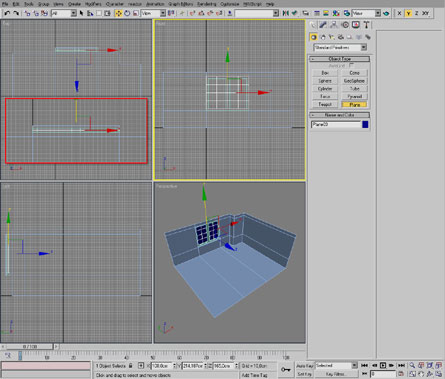Select the Shapes category icon
The image size is (445, 379).
(322, 37)
